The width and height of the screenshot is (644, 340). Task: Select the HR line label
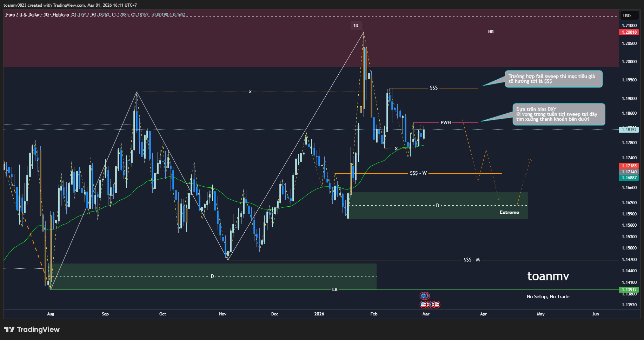click(491, 32)
